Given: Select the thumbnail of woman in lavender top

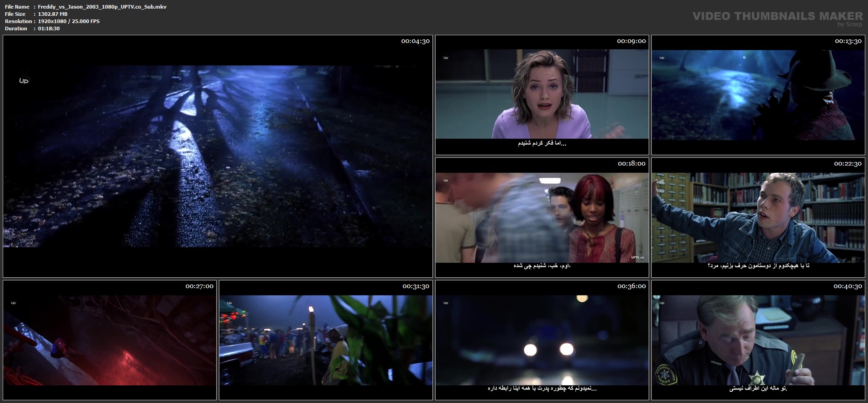Looking at the screenshot, I should [x=542, y=95].
